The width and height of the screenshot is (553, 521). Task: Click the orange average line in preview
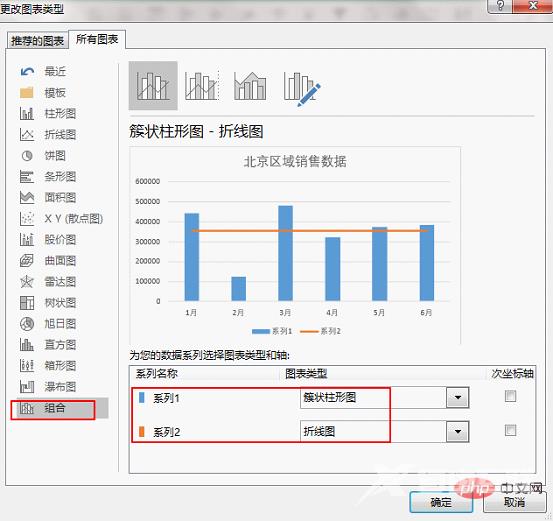pyautogui.click(x=310, y=231)
